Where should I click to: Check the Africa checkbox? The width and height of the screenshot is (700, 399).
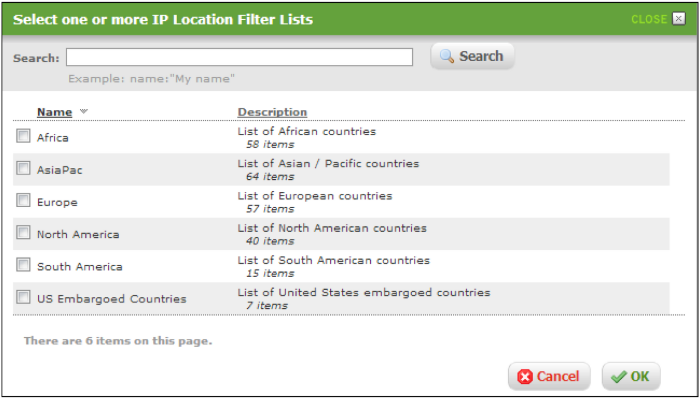coord(23,136)
